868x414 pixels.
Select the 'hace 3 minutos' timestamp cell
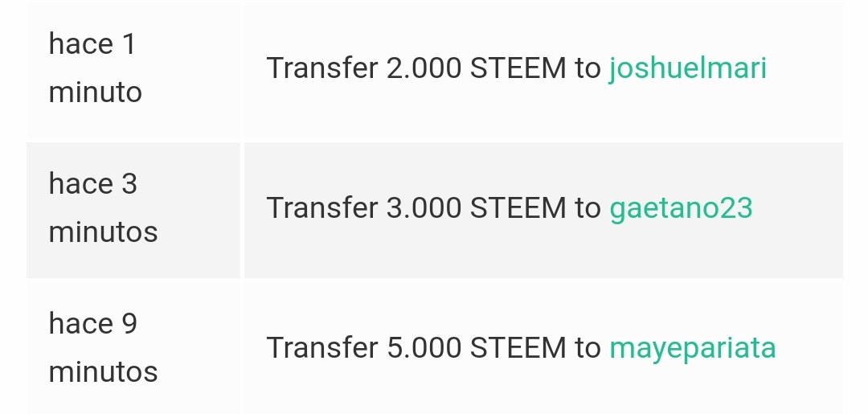[x=133, y=210]
